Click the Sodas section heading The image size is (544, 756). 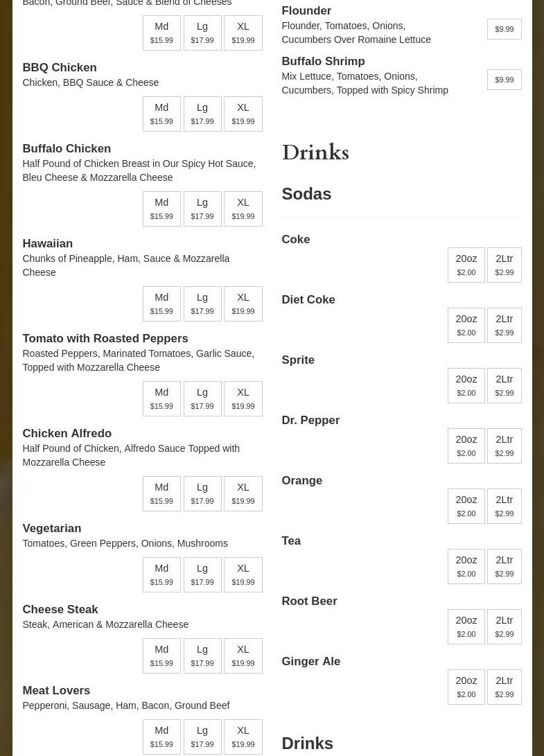[x=306, y=194]
